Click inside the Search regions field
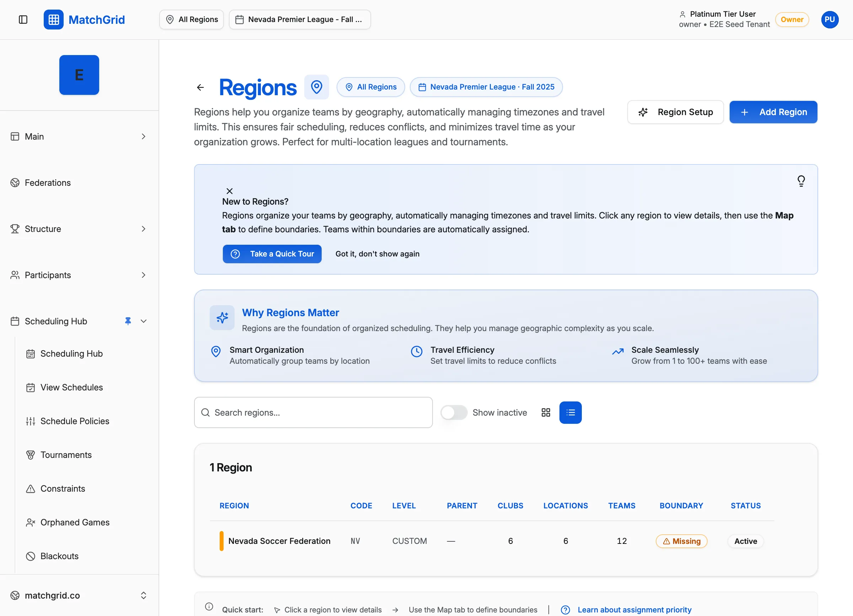The width and height of the screenshot is (853, 616). pyautogui.click(x=313, y=412)
